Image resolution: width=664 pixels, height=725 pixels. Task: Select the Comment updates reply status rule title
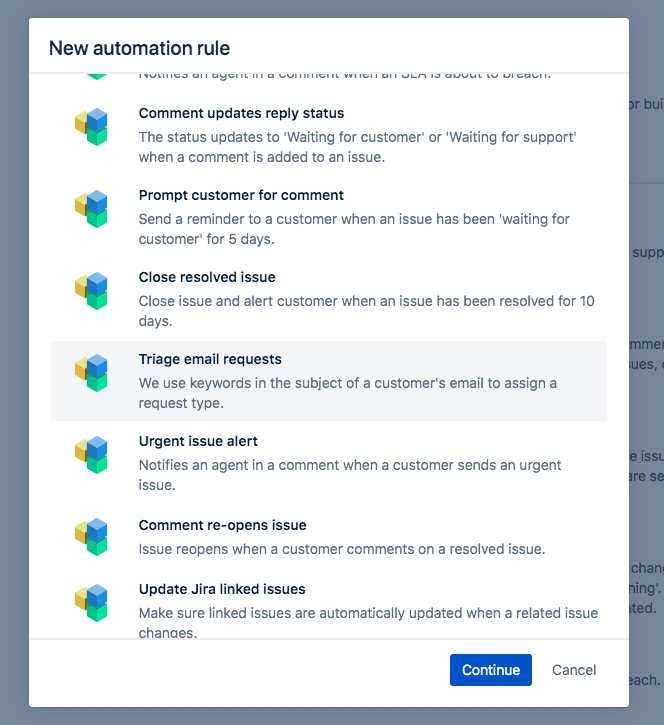point(241,113)
